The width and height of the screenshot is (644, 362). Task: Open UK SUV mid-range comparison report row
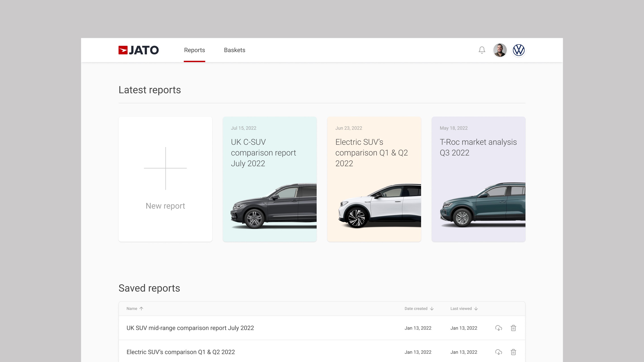pyautogui.click(x=190, y=328)
